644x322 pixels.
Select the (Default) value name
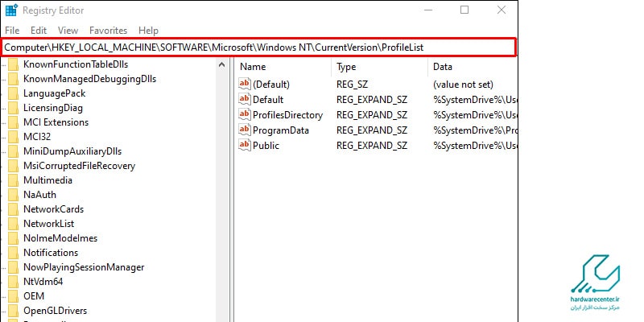click(271, 85)
